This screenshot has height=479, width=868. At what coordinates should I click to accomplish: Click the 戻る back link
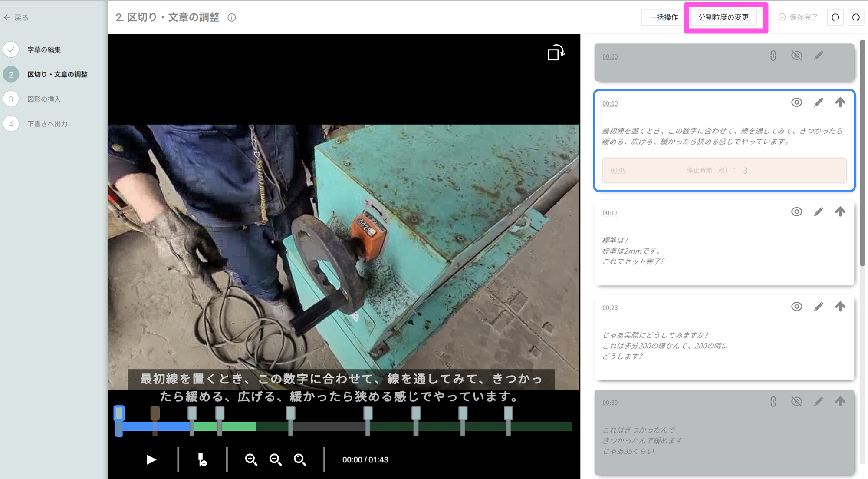16,17
